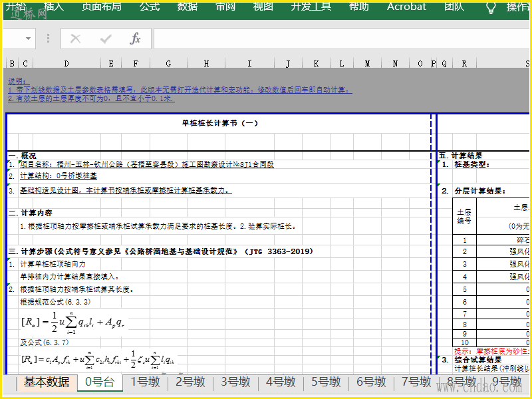This screenshot has width=532, height=399.
Task: Open the 公式 ribbon tab
Action: click(149, 7)
